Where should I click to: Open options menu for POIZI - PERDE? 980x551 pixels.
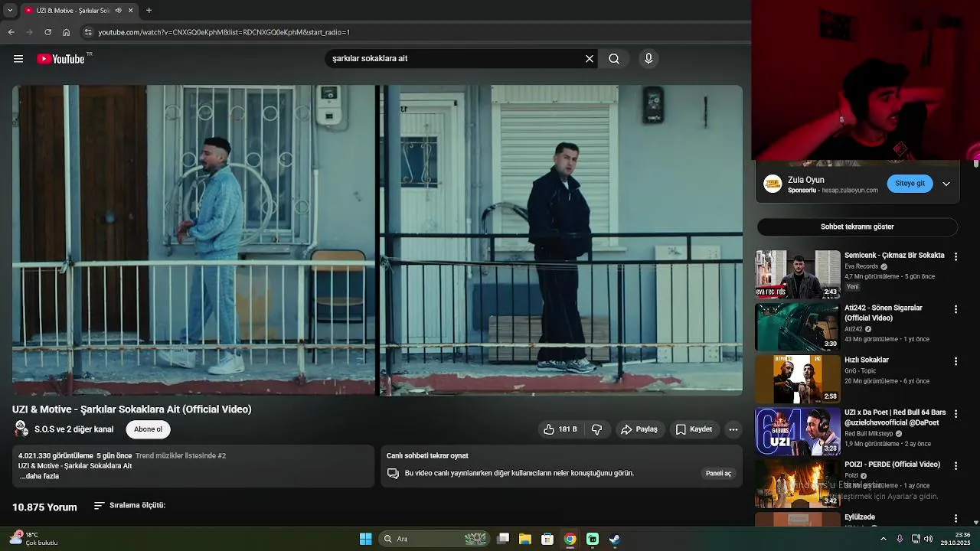[x=955, y=466]
